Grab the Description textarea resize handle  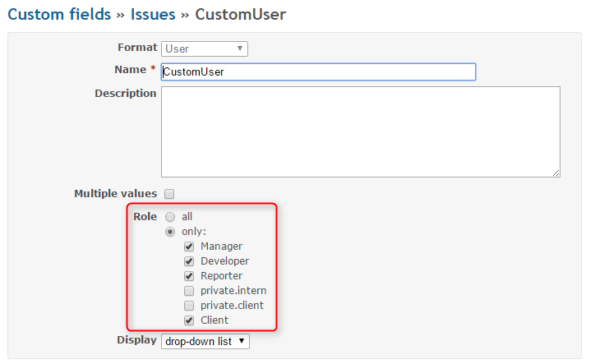click(x=556, y=173)
